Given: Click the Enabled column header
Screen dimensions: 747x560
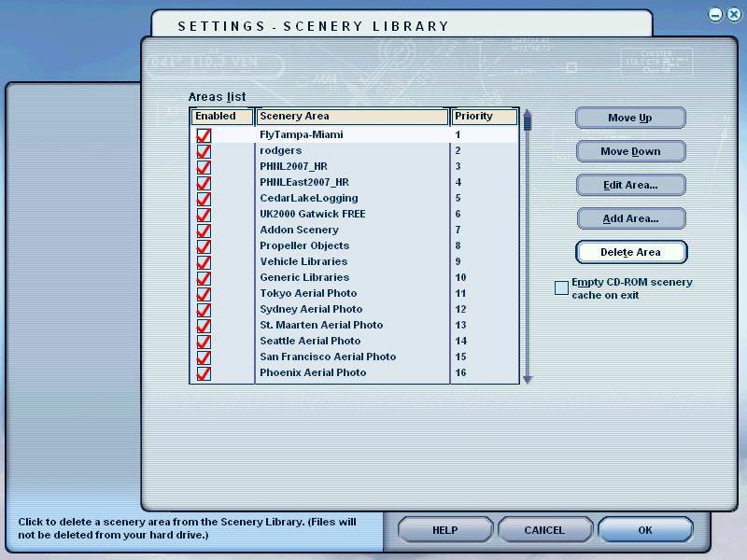Looking at the screenshot, I should [x=222, y=116].
